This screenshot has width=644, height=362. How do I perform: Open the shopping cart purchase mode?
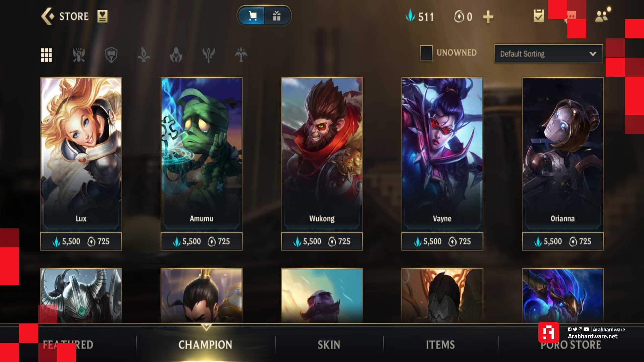[252, 16]
